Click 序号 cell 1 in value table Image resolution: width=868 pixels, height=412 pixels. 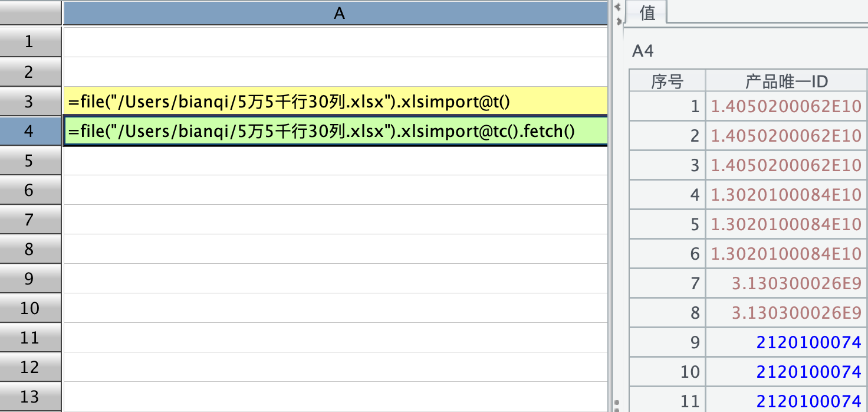coord(668,106)
